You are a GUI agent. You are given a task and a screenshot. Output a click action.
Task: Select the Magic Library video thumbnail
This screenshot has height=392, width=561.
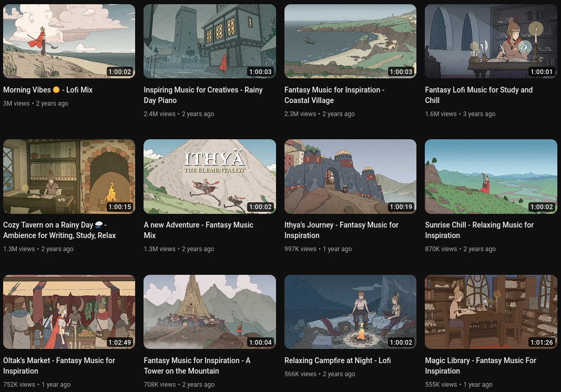(491, 312)
